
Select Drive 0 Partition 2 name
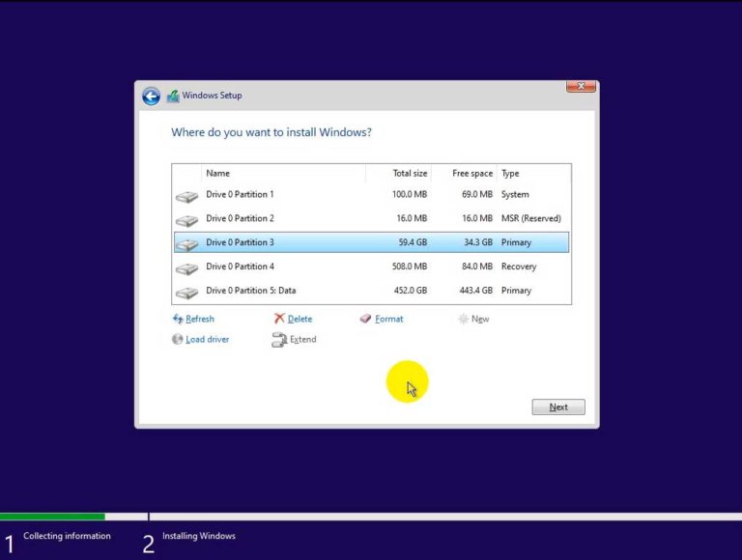click(x=240, y=218)
